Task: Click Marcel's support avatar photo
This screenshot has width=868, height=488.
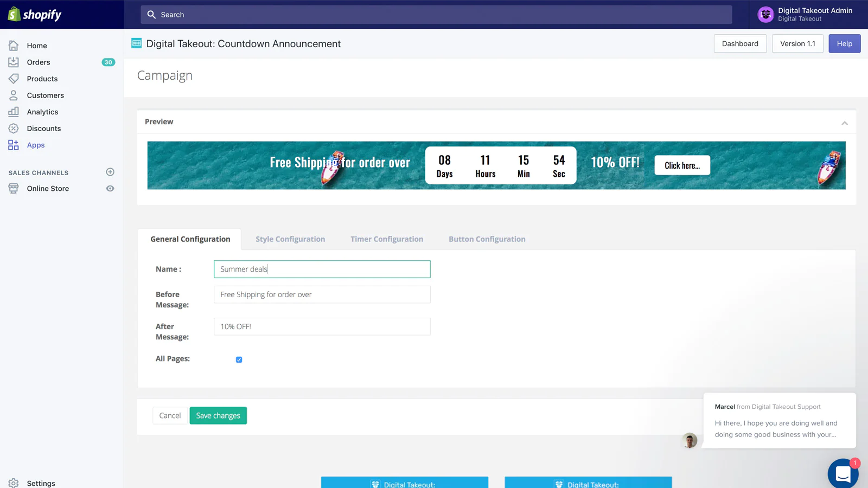Action: (x=690, y=440)
